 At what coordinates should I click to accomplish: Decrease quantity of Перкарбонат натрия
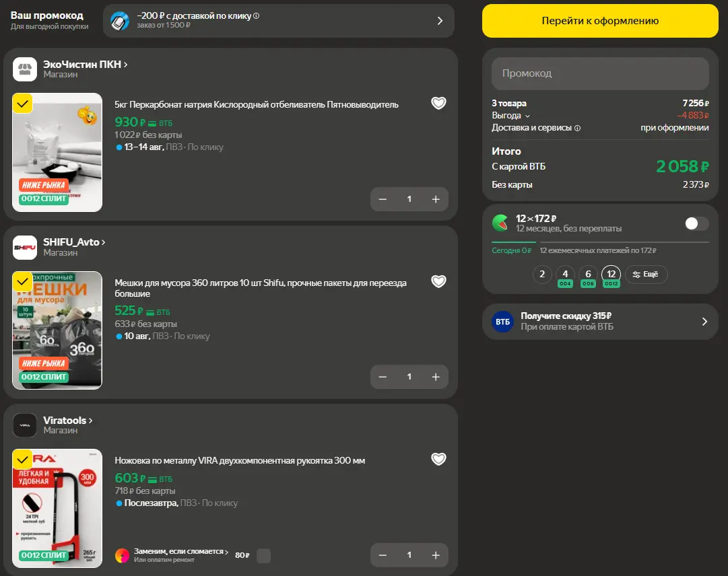coord(383,199)
